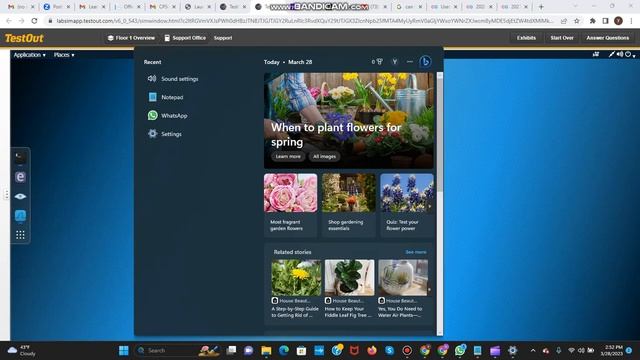This screenshot has height=360, width=640.
Task: Click the Y profile icon in search panel
Action: point(395,62)
